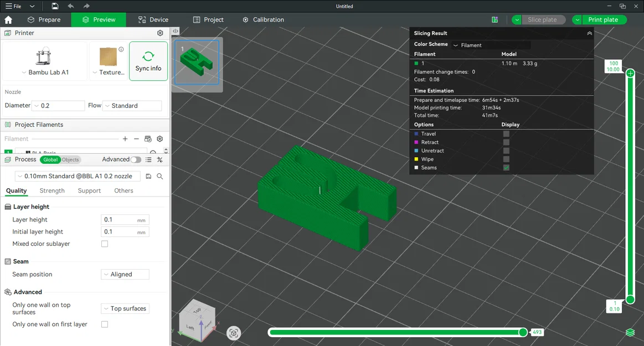644x346 pixels.
Task: Select the Quality tab
Action: tap(17, 190)
